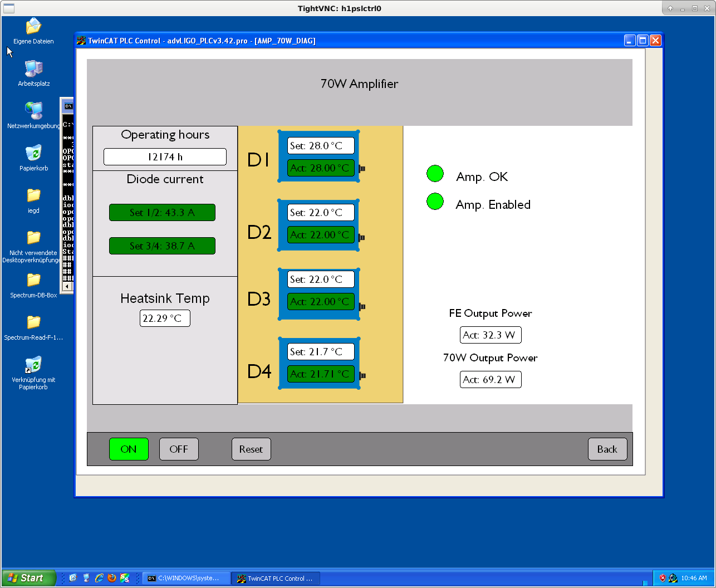The image size is (716, 588).
Task: Switch the amplifier OFF
Action: 179,449
